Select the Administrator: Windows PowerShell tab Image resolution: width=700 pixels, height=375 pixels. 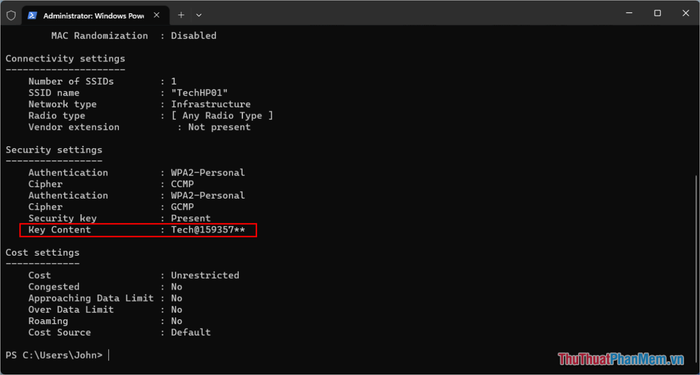tap(96, 16)
